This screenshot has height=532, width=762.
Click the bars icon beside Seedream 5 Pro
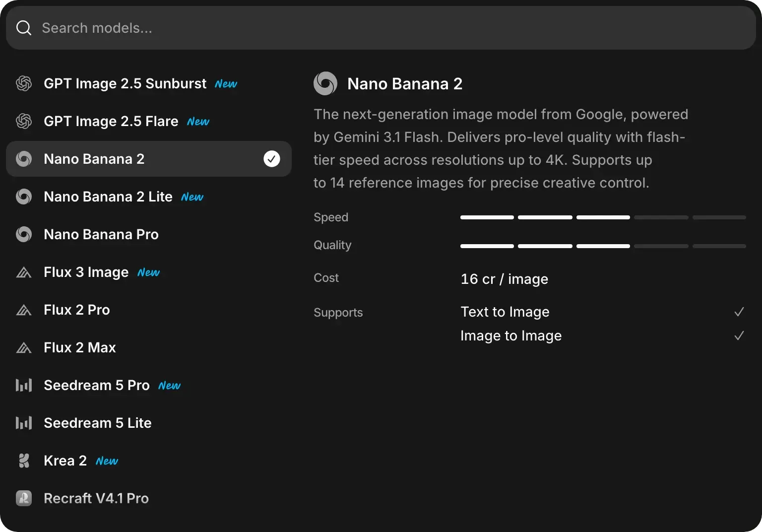tap(24, 385)
